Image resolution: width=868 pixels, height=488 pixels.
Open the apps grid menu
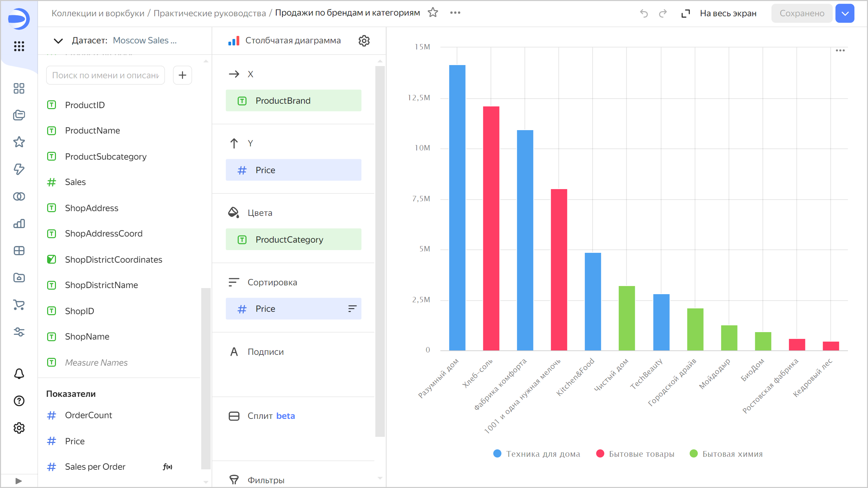pyautogui.click(x=19, y=46)
